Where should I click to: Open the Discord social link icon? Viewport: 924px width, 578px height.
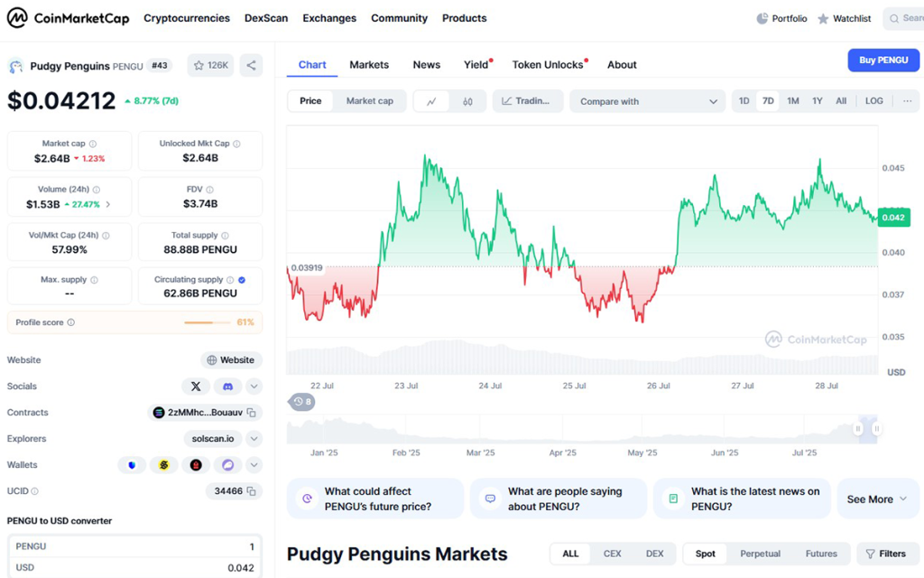(227, 387)
